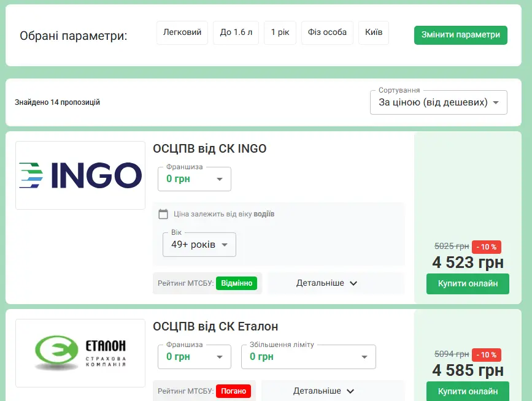The height and width of the screenshot is (401, 532).
Task: Expand Детальніше for Еталон offer
Action: (x=333, y=391)
